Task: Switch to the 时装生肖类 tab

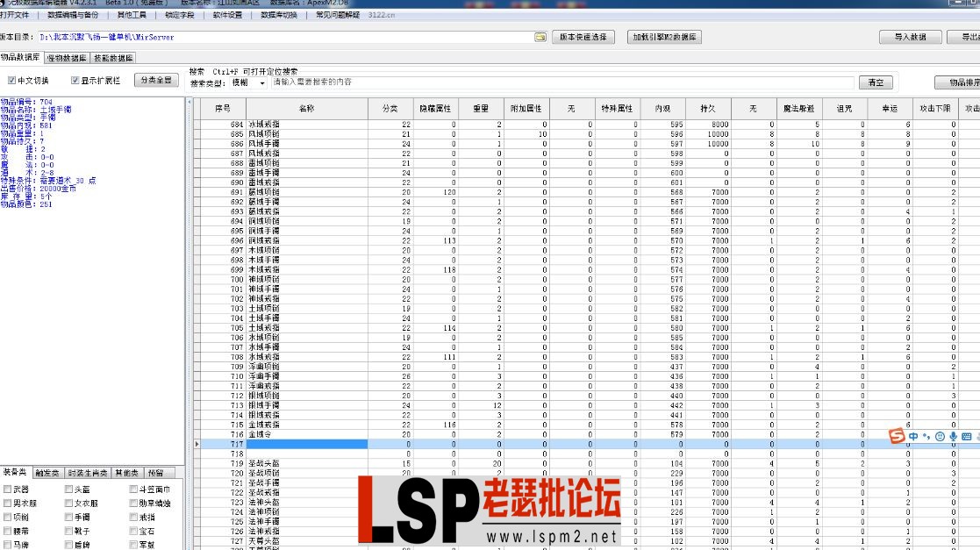Action: (88, 473)
